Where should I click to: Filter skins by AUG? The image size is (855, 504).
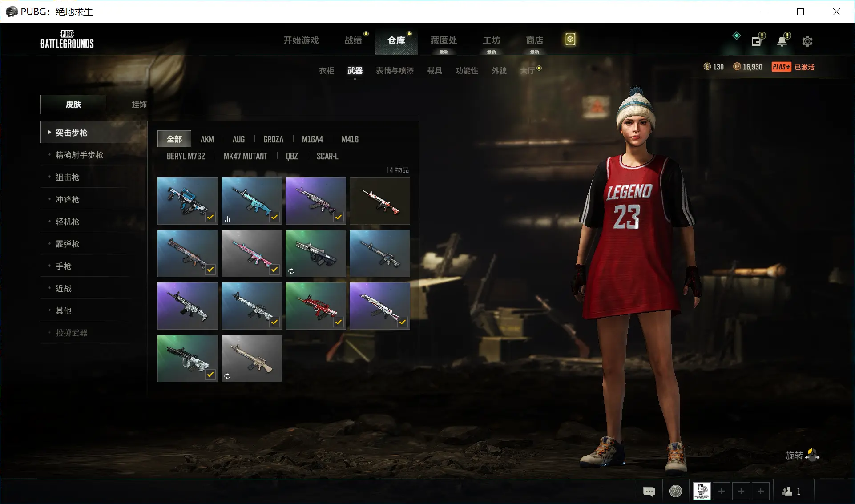239,139
